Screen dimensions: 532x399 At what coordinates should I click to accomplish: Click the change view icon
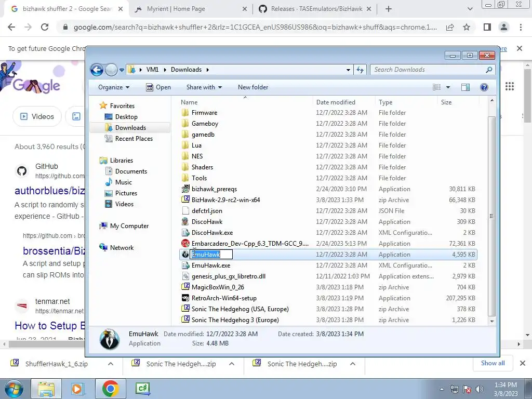(436, 87)
